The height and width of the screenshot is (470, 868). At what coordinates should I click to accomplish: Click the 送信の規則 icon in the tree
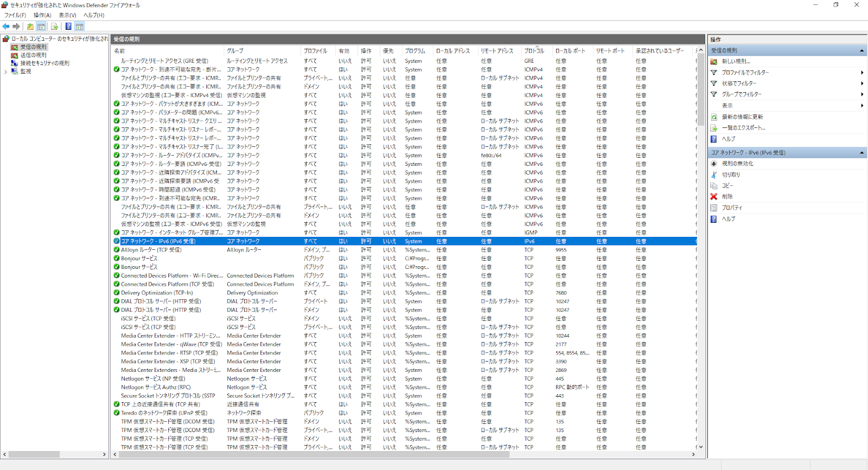click(x=15, y=55)
